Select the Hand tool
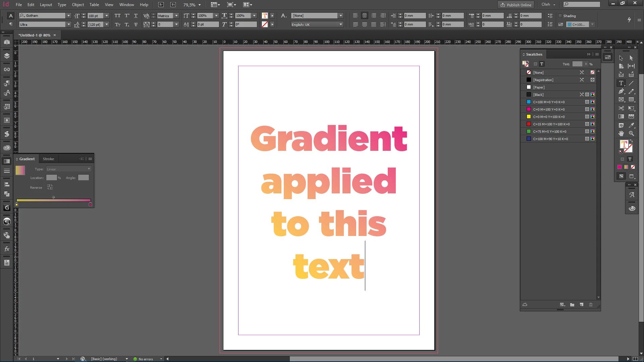Screen dimensions: 644x362 621,133
